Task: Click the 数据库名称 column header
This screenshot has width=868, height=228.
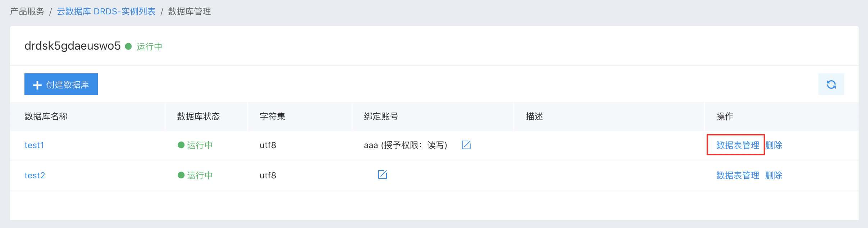Action: pos(46,117)
